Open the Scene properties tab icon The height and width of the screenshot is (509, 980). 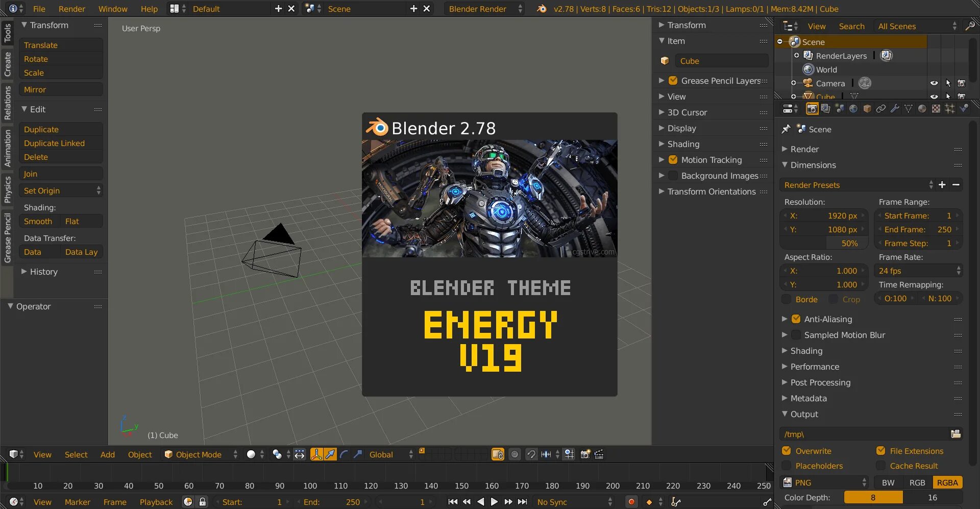click(839, 109)
